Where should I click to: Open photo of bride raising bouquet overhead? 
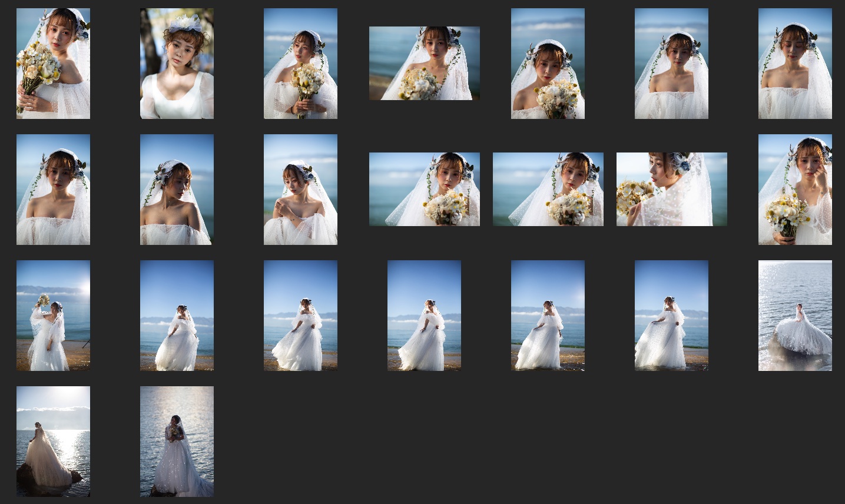tap(53, 316)
